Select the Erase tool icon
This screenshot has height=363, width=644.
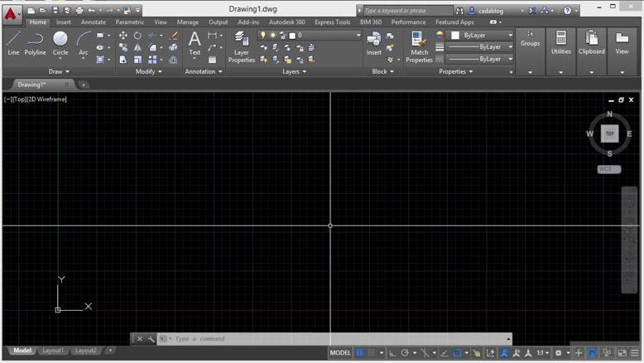[x=174, y=36]
